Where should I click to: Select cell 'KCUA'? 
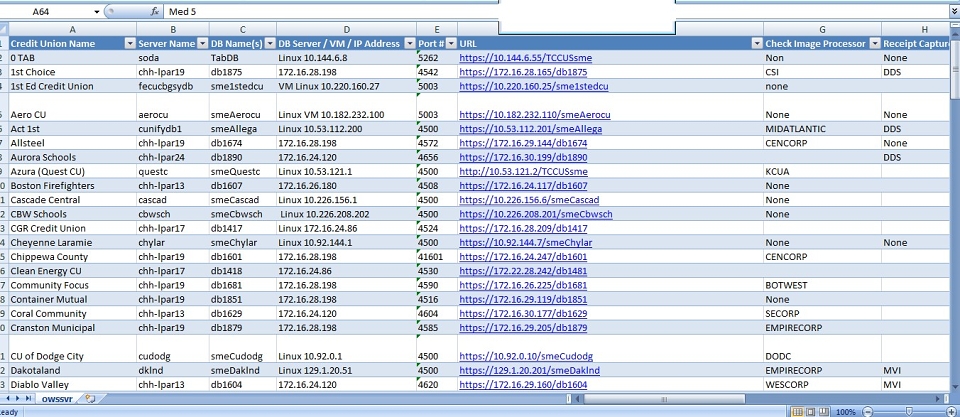pos(822,172)
